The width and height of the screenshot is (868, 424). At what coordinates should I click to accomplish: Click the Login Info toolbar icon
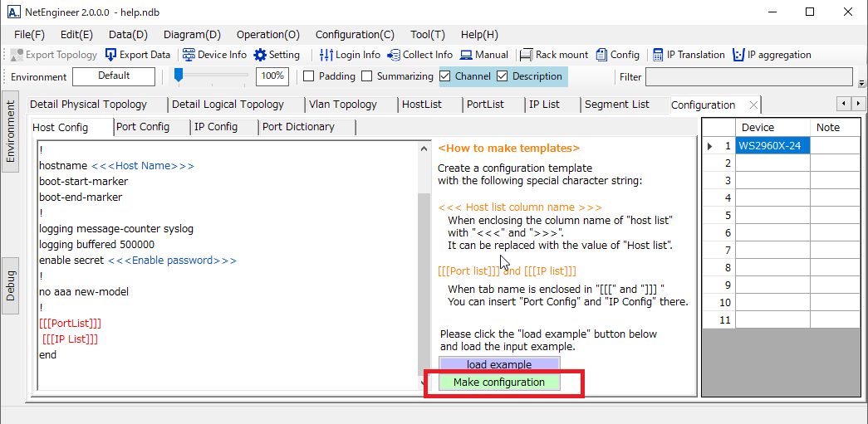click(327, 55)
